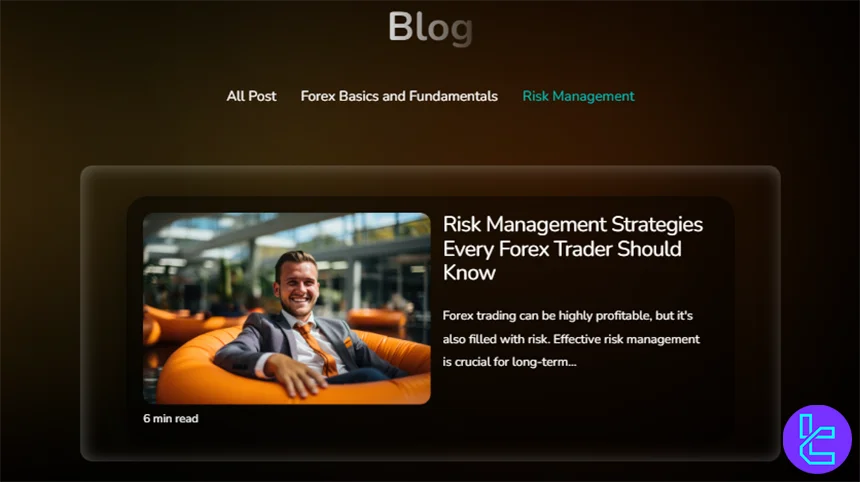The width and height of the screenshot is (860, 482).
Task: Open the All Post tab
Action: [x=251, y=96]
